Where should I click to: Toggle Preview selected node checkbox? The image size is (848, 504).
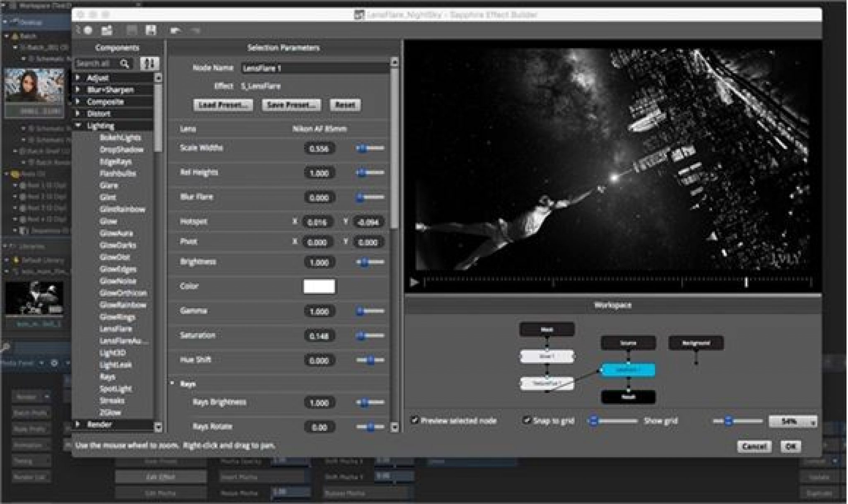(x=414, y=420)
